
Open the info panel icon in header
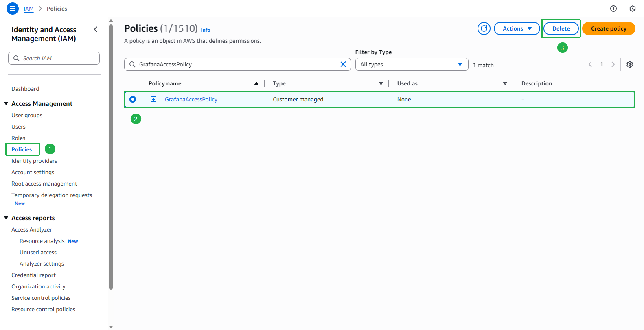tap(613, 9)
